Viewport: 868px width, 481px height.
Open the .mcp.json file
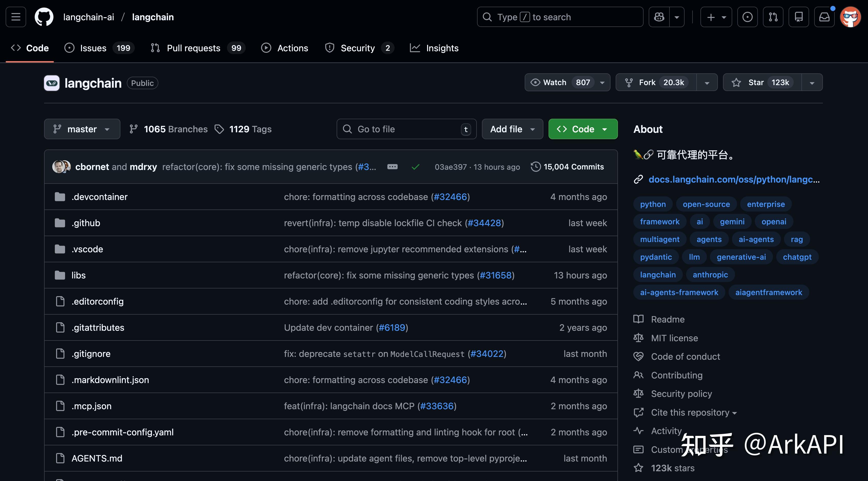(x=91, y=406)
